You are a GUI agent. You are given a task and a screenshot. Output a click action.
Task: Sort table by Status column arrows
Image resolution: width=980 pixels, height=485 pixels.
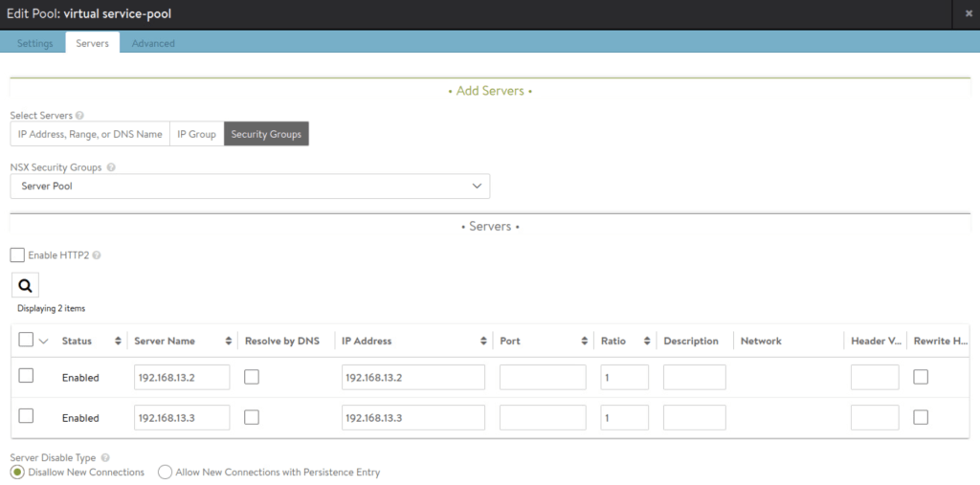[118, 342]
